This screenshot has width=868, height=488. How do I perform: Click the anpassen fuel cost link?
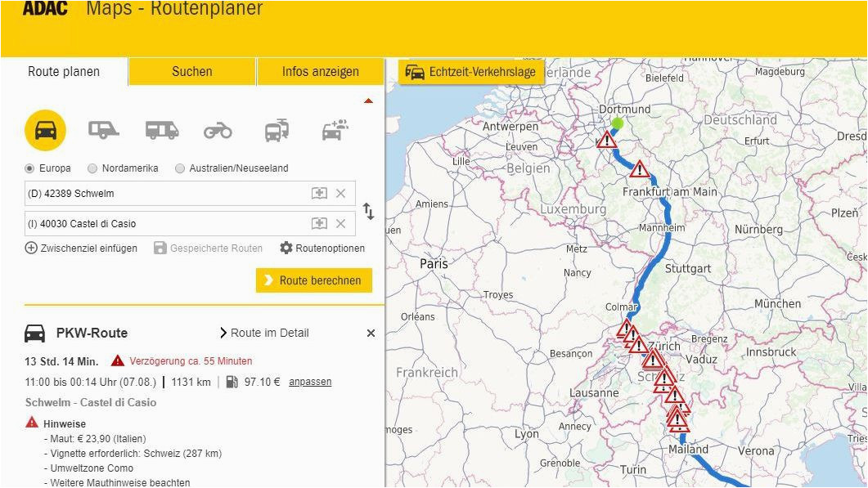[310, 382]
